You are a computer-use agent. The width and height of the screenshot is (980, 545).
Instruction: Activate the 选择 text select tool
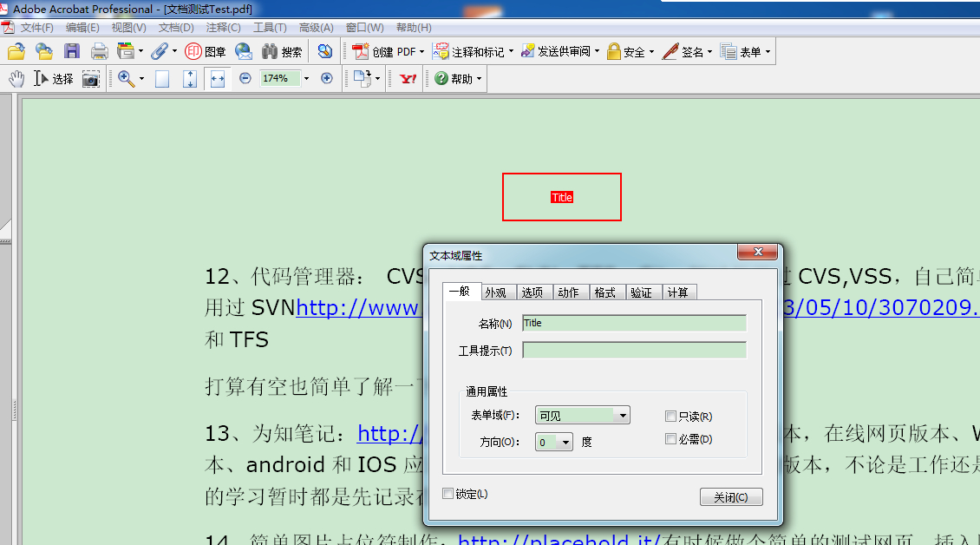tap(54, 79)
